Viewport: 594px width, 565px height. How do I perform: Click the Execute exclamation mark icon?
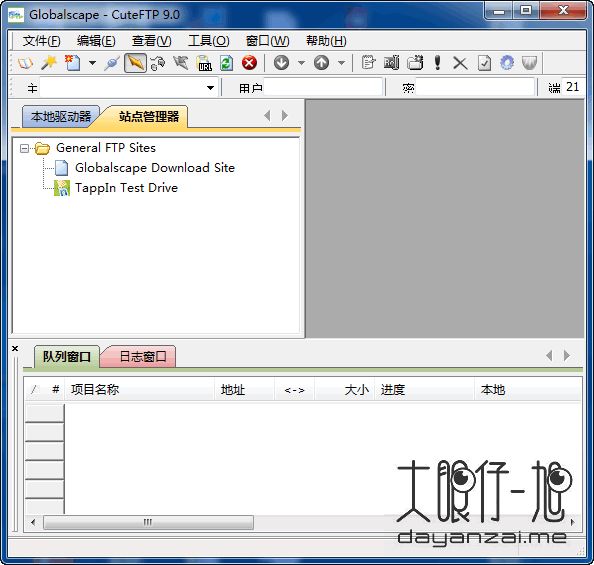438,63
